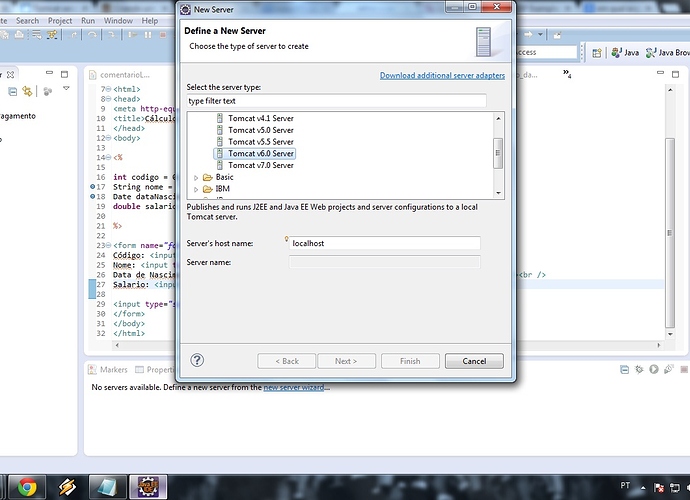Open the explorer View Menu triangle
690x500 pixels.
tap(66, 88)
